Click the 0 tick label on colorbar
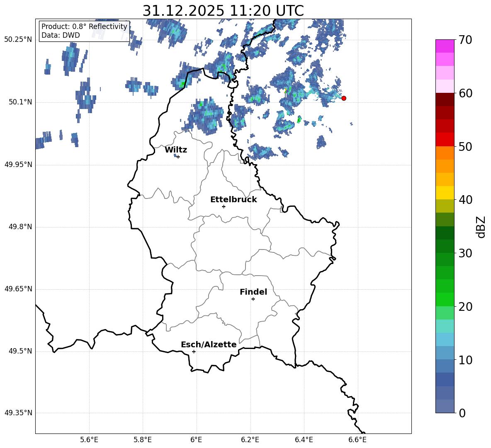 [x=462, y=413]
